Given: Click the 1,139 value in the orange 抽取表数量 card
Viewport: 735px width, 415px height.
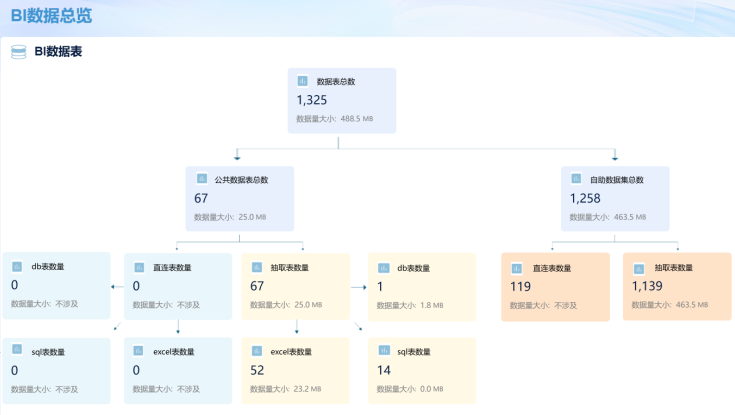Looking at the screenshot, I should tap(648, 286).
